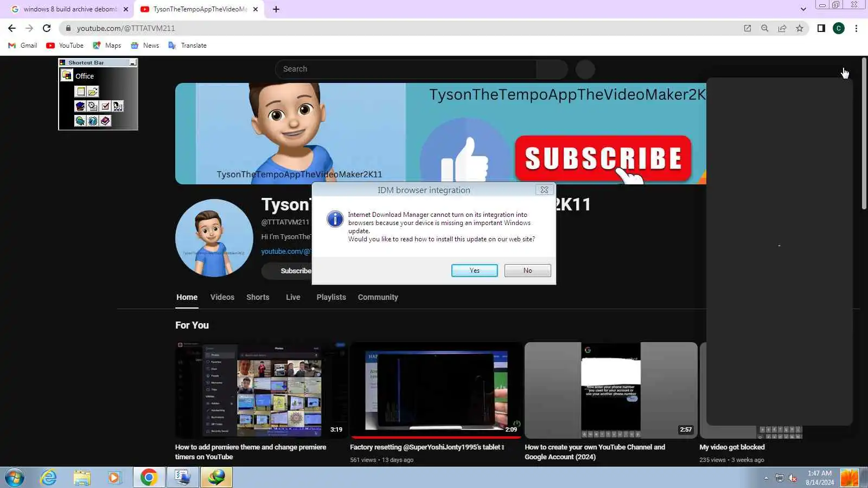Viewport: 868px width, 488px height.
Task: Open the premiere theme video thumbnail
Action: click(261, 390)
